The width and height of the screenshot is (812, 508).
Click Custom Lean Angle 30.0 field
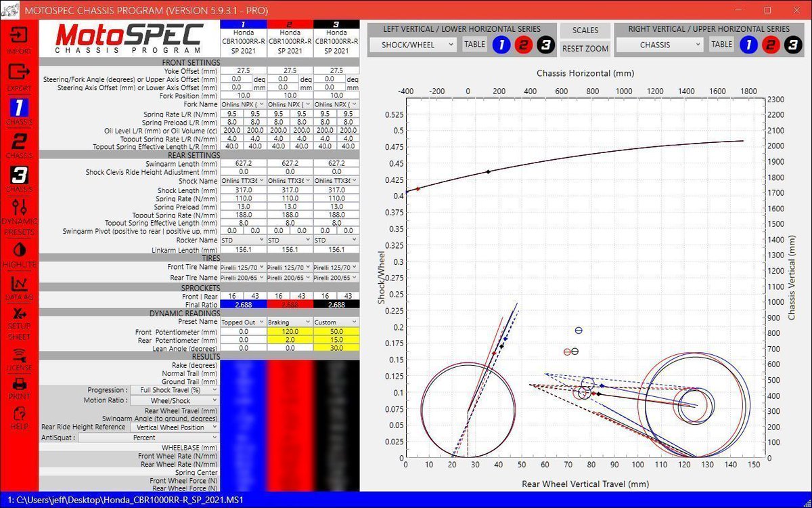(336, 348)
